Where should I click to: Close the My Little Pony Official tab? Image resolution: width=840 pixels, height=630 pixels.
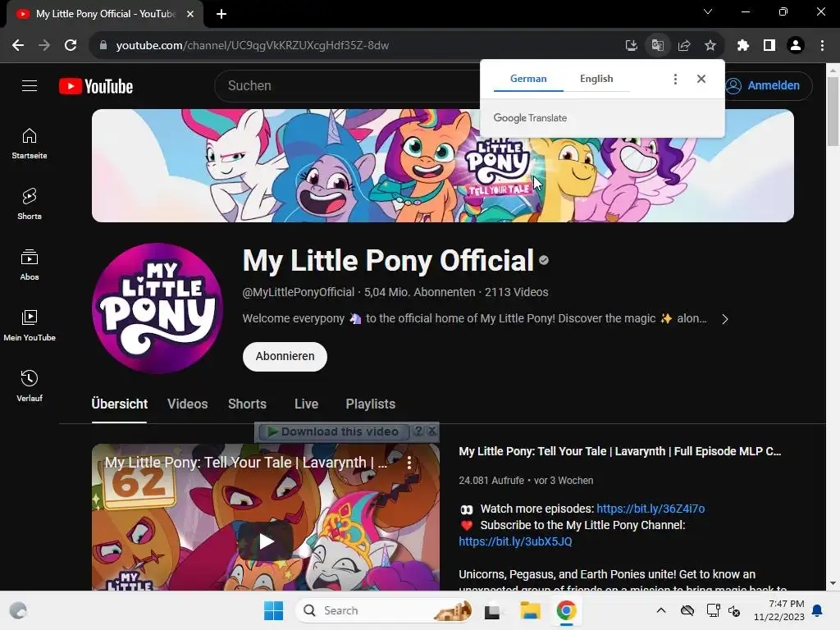[190, 14]
